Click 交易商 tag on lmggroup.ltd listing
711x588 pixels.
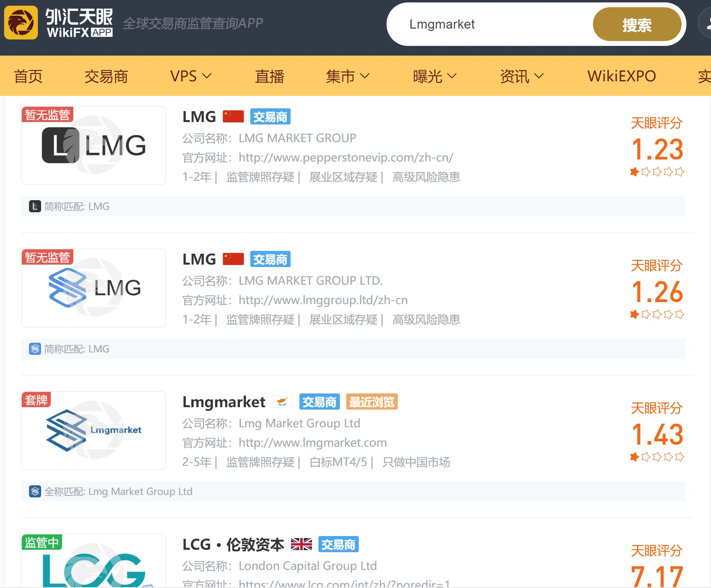pyautogui.click(x=270, y=259)
